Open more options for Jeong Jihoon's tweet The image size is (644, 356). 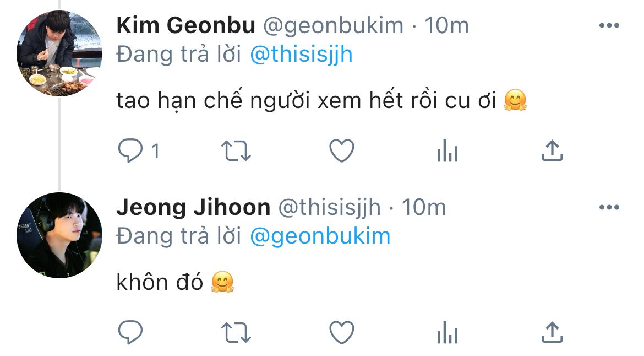(x=609, y=207)
